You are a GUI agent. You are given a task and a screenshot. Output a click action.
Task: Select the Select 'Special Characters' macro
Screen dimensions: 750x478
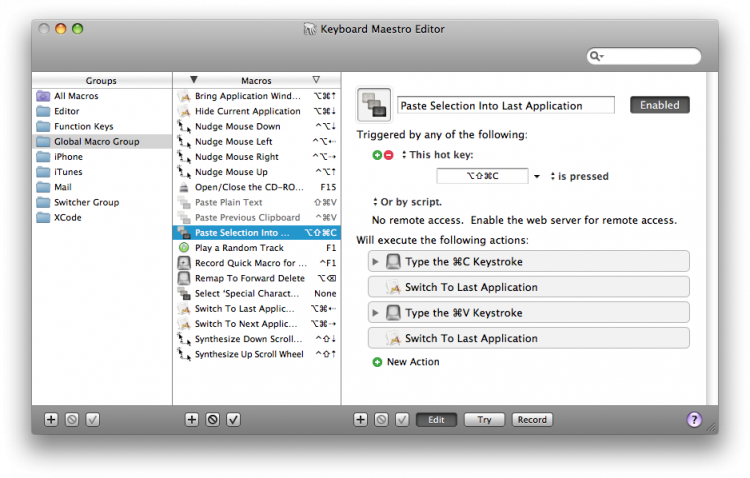click(257, 293)
